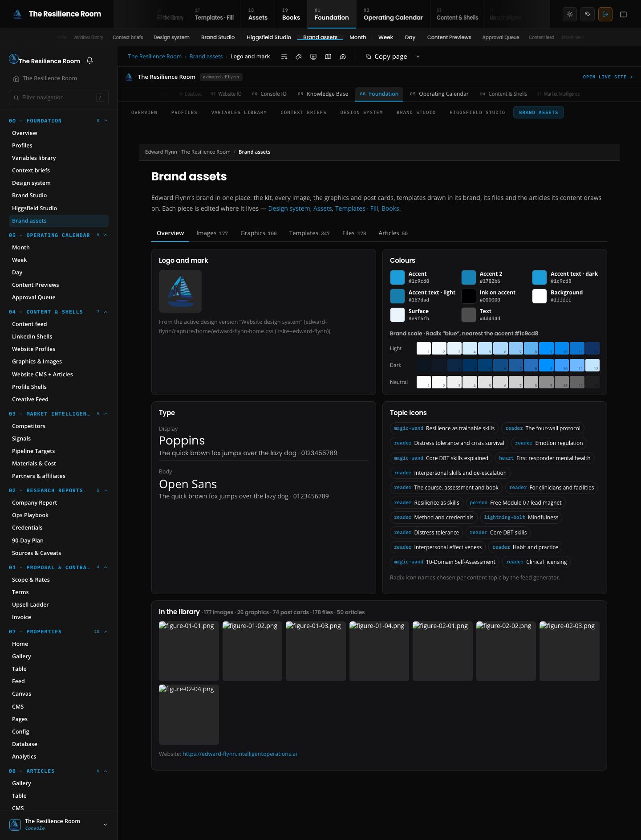Click the sailboat avatar in bottom console switcher
Screen dimensions: 641x840
coord(15,824)
